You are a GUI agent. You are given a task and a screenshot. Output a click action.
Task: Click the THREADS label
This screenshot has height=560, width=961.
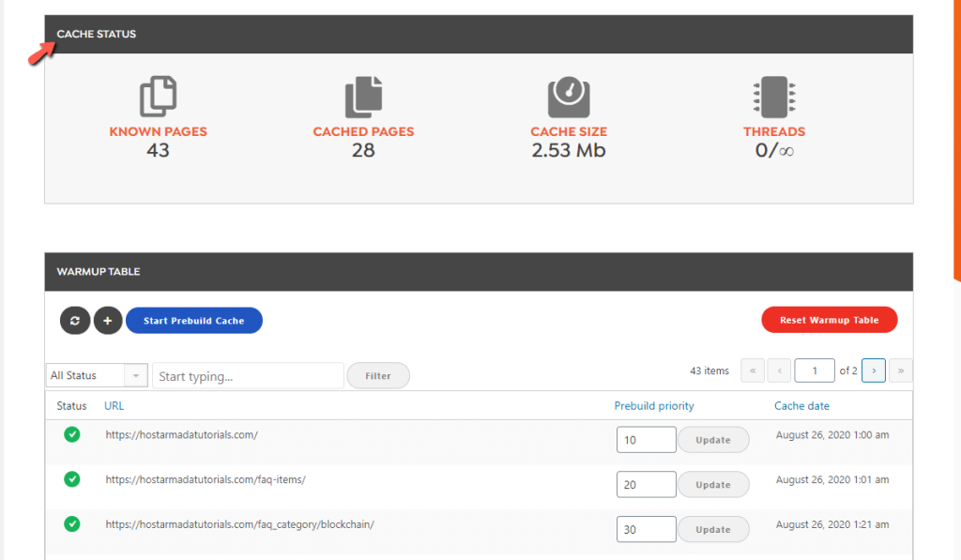[x=774, y=131]
